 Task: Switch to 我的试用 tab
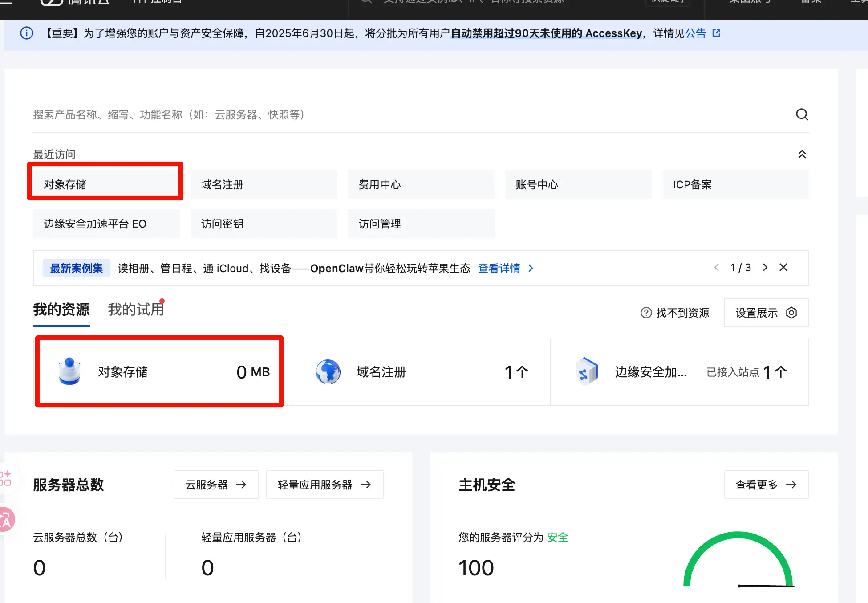(x=136, y=310)
